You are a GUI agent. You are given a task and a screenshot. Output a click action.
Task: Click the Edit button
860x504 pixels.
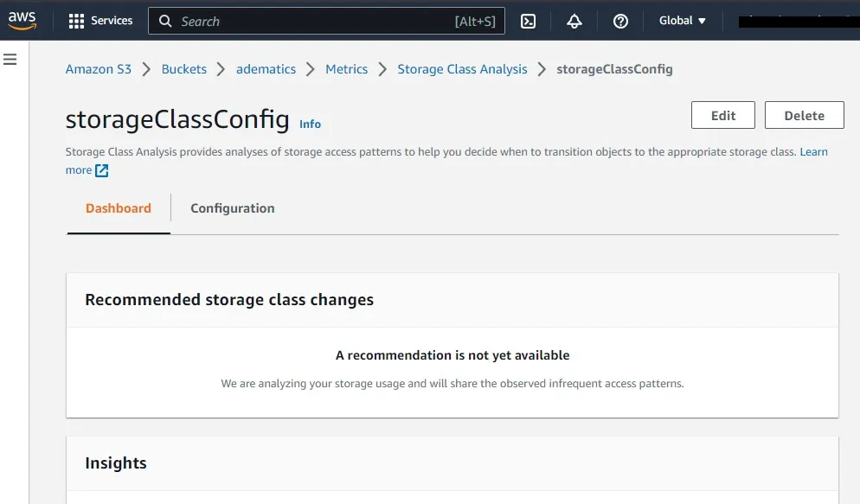pos(722,116)
